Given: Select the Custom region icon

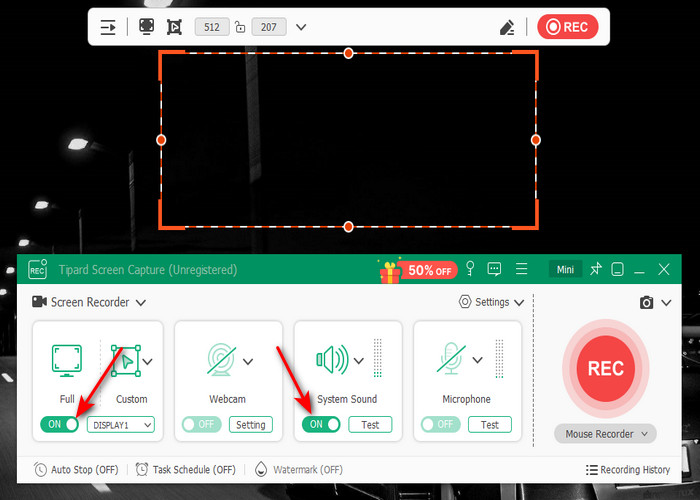Looking at the screenshot, I should pyautogui.click(x=126, y=361).
